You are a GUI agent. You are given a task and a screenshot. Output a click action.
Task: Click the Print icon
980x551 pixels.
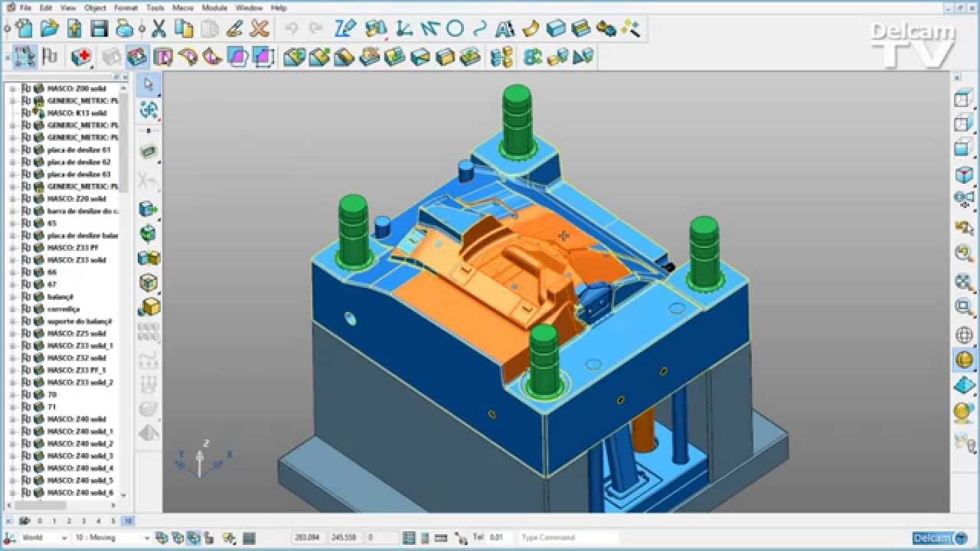coord(124,29)
